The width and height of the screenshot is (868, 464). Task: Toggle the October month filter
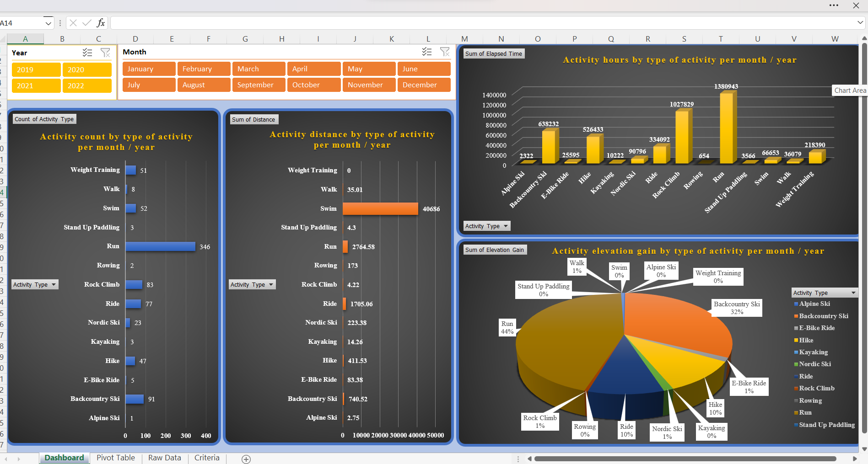tap(314, 85)
